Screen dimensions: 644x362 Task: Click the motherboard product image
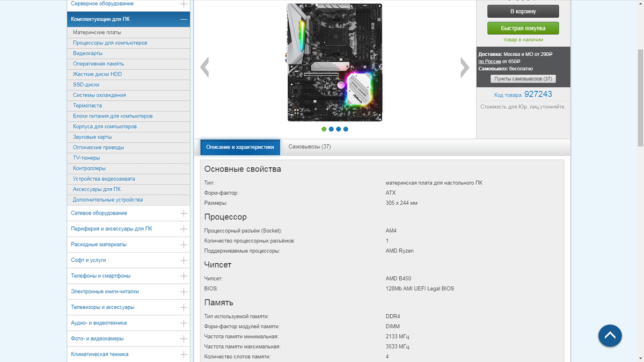[335, 62]
